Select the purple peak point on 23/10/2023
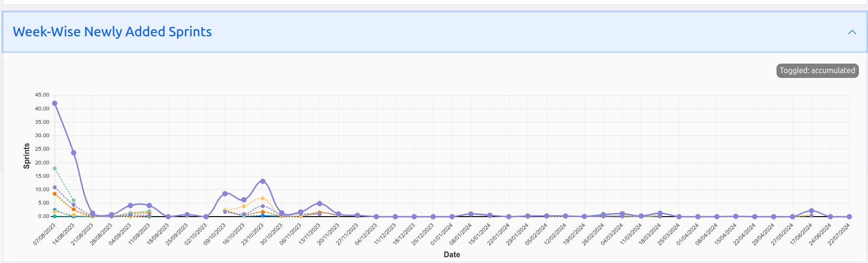 point(263,181)
